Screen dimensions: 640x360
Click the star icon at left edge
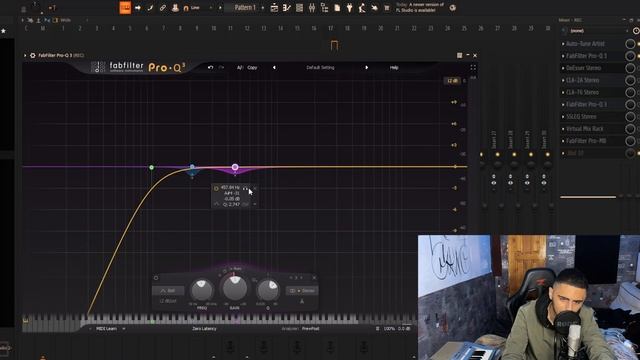[x=4, y=31]
